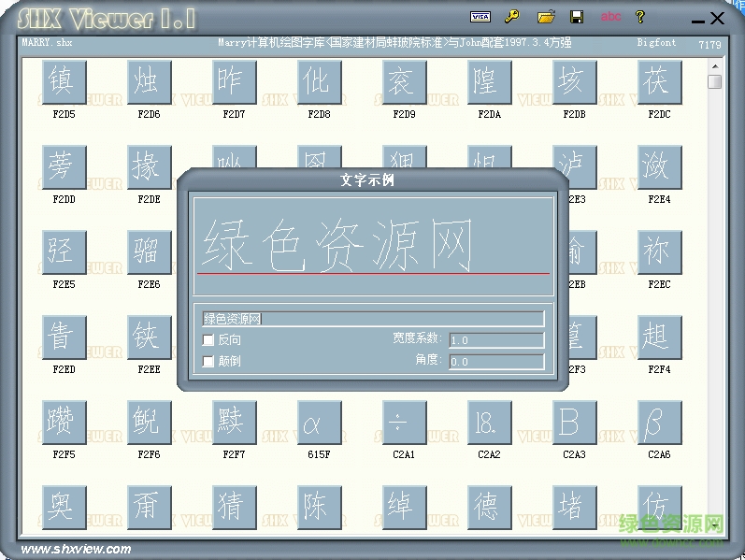Select glyph tile F2F4

point(659,337)
